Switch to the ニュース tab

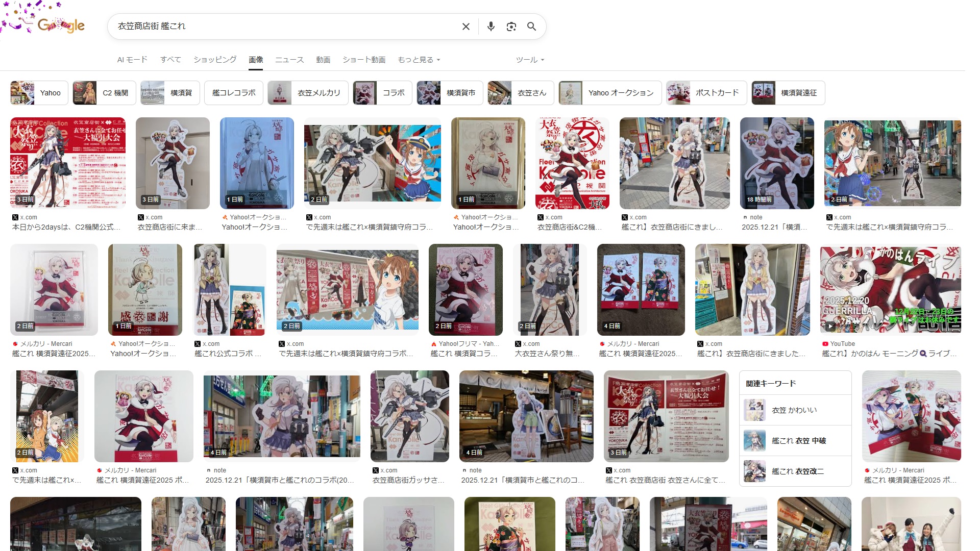click(289, 60)
